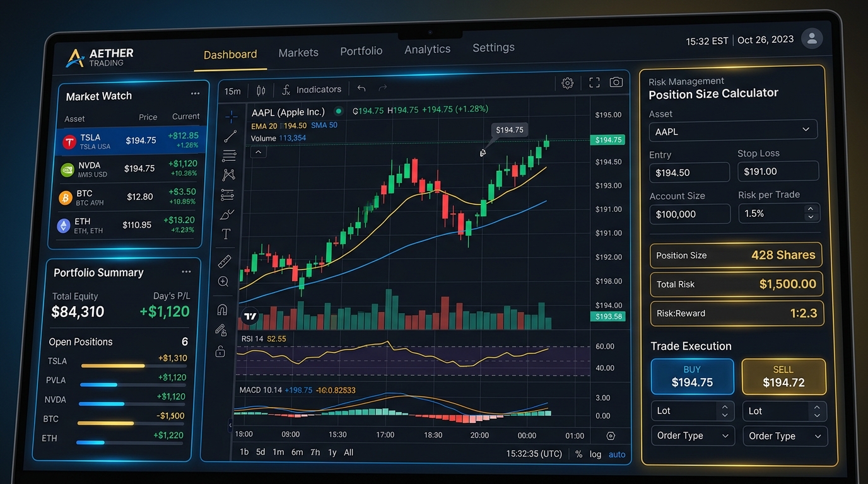The image size is (868, 484).
Task: Take a chart snapshot with camera icon
Action: 616,83
